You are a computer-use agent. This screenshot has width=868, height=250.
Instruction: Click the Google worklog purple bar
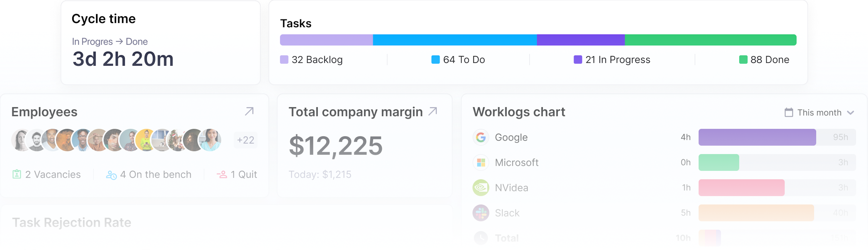pos(757,137)
